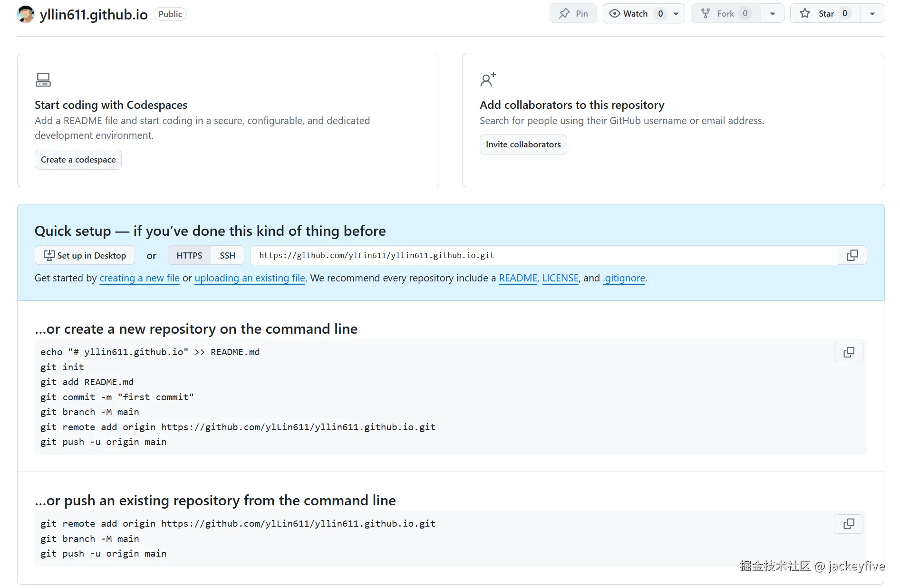Open the Fork dropdown arrow
The width and height of the screenshot is (900, 588).
773,13
